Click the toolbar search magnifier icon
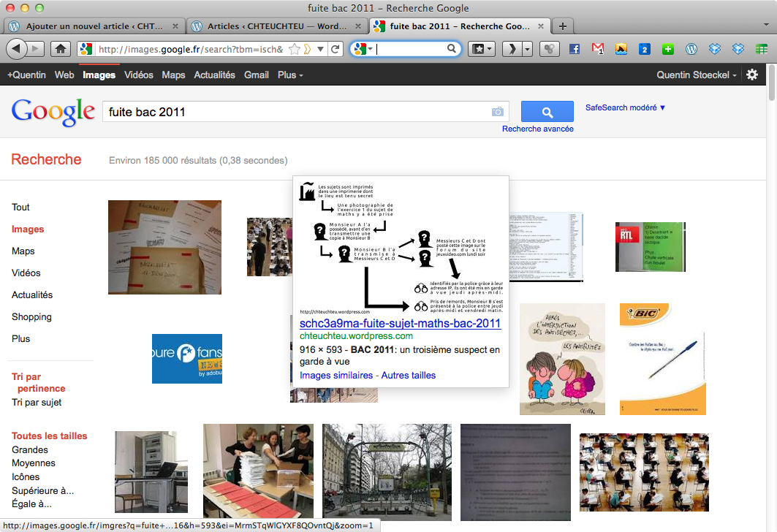777x532 pixels. point(452,48)
